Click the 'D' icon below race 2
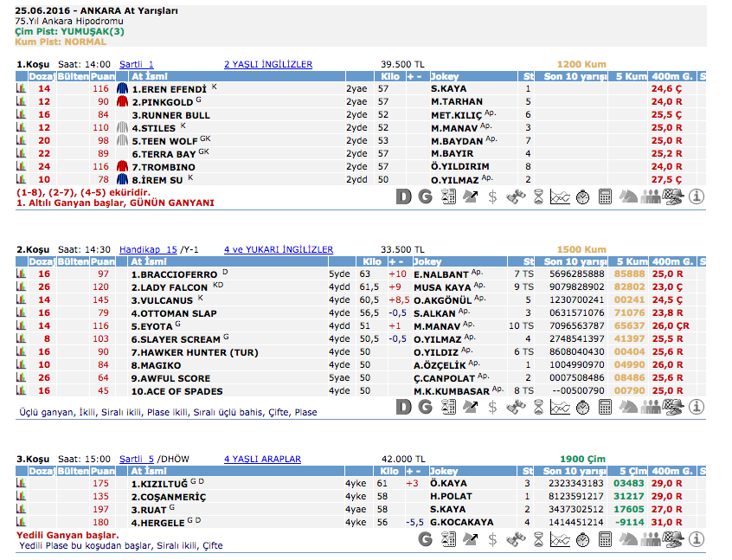Image resolution: width=732 pixels, height=560 pixels. pyautogui.click(x=402, y=407)
